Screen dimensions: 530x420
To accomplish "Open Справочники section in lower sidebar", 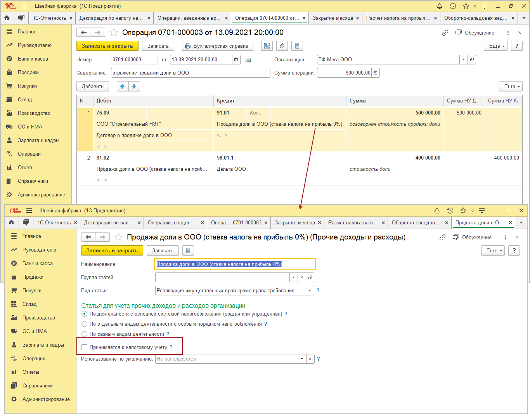I will click(38, 386).
